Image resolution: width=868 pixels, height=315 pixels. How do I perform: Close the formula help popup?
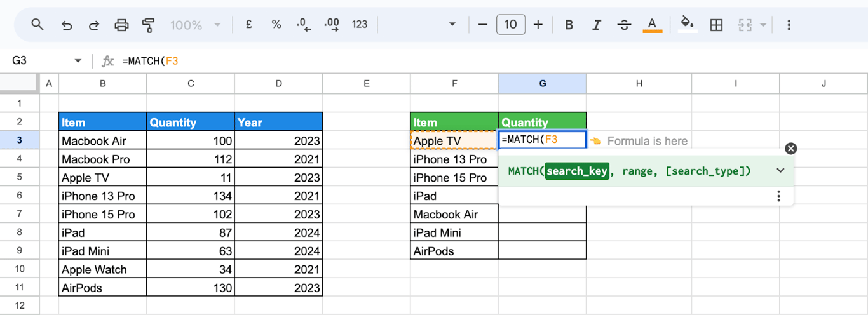click(790, 149)
